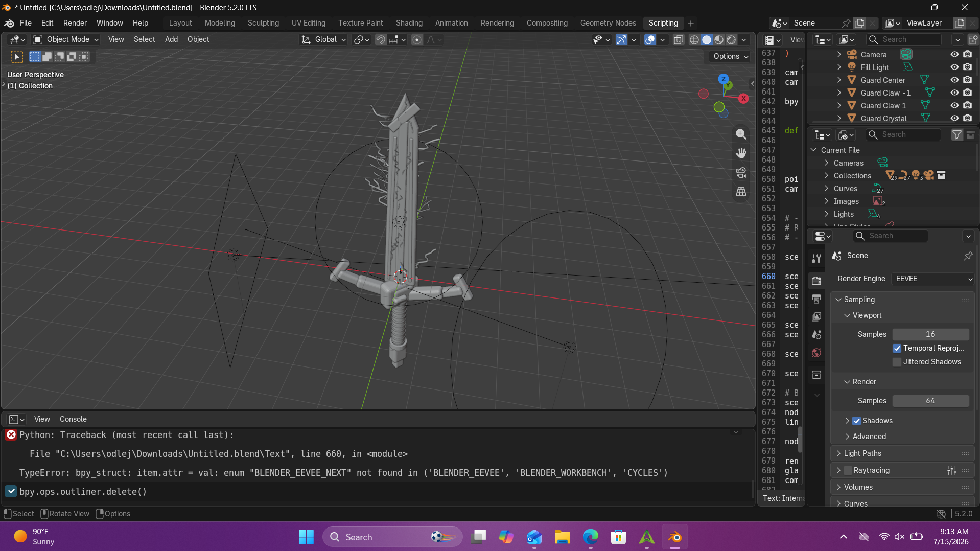Image resolution: width=980 pixels, height=551 pixels.
Task: Enable the Raytracing checkbox
Action: pos(848,470)
